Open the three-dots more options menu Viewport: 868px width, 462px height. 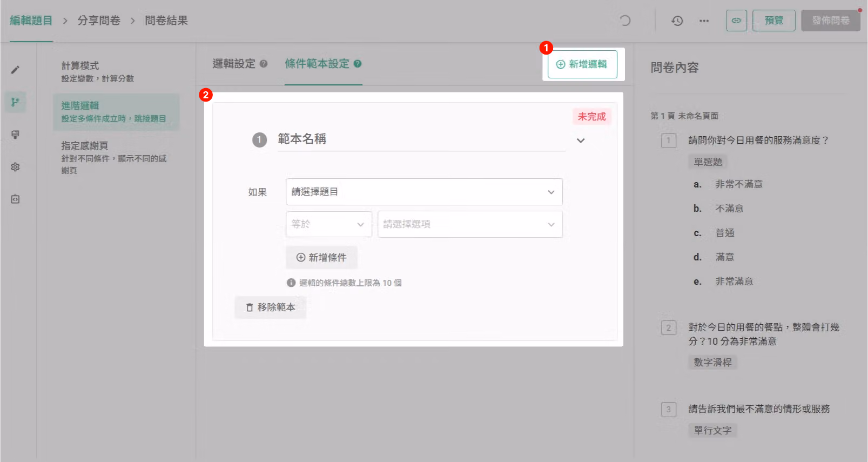[x=704, y=21]
